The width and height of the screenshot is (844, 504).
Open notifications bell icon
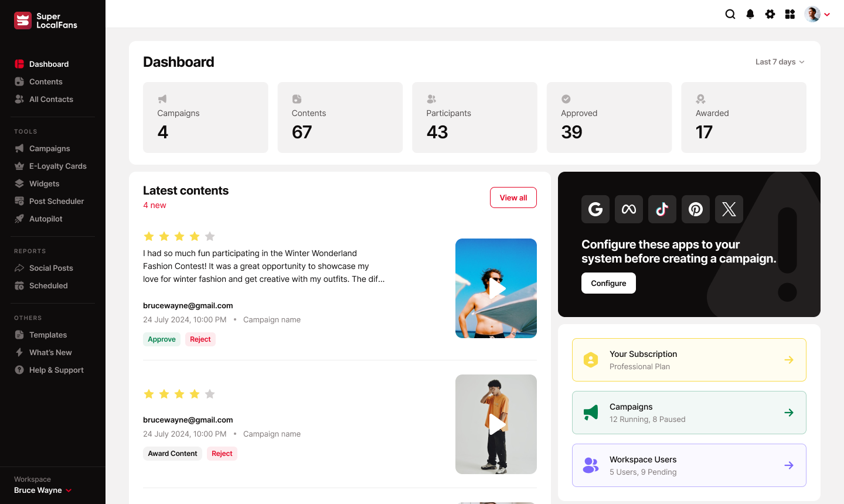[750, 14]
